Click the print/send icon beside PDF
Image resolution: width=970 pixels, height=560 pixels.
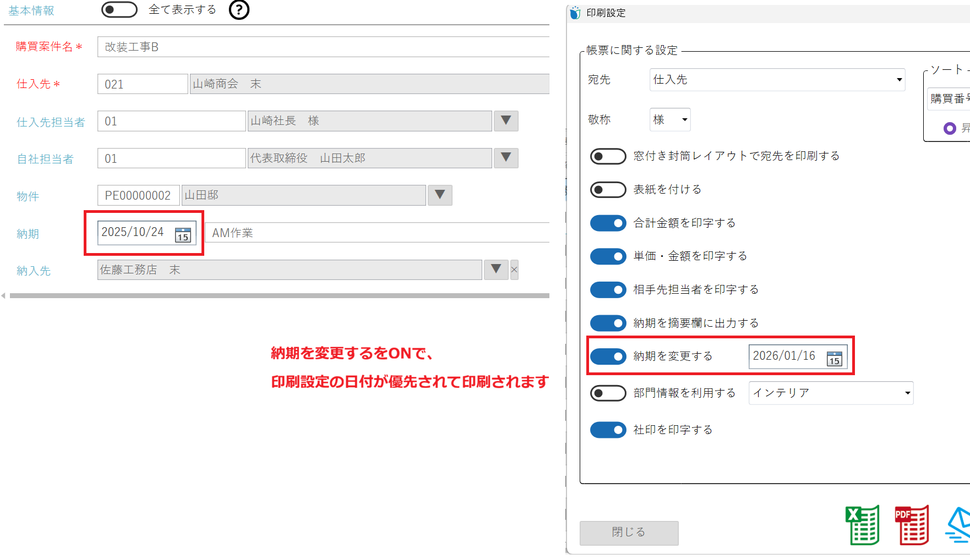pyautogui.click(x=958, y=525)
